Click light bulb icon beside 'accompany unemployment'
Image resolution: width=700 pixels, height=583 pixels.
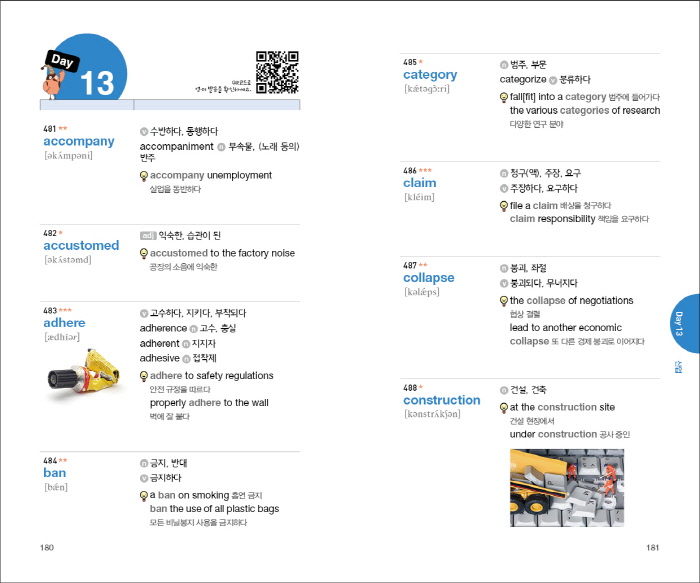coord(144,176)
